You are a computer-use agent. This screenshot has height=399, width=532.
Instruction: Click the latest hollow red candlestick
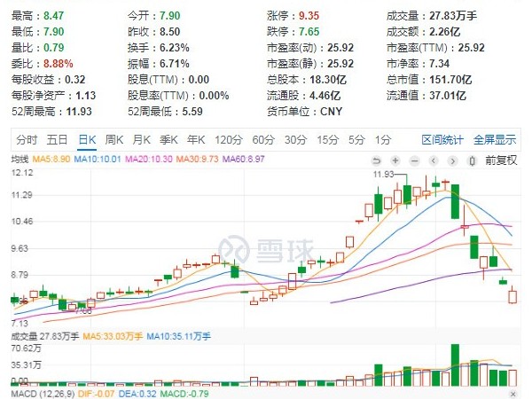512,296
